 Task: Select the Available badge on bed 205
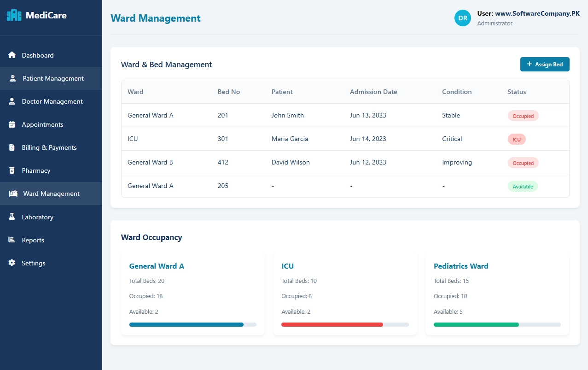tap(523, 186)
